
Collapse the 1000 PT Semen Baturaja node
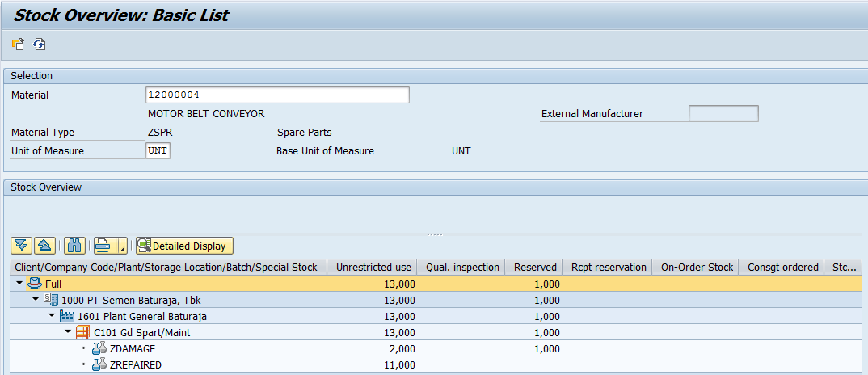(x=36, y=300)
